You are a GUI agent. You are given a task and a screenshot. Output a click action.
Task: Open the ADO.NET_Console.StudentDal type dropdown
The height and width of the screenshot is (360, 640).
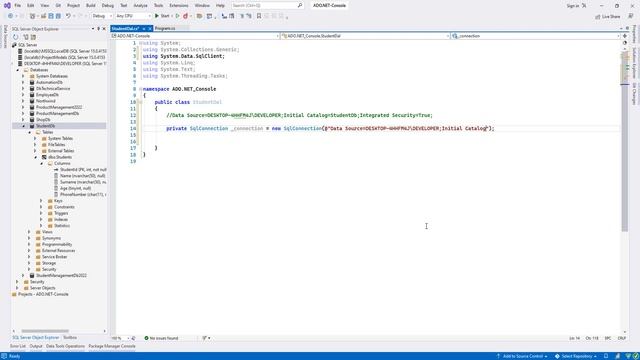click(x=365, y=36)
